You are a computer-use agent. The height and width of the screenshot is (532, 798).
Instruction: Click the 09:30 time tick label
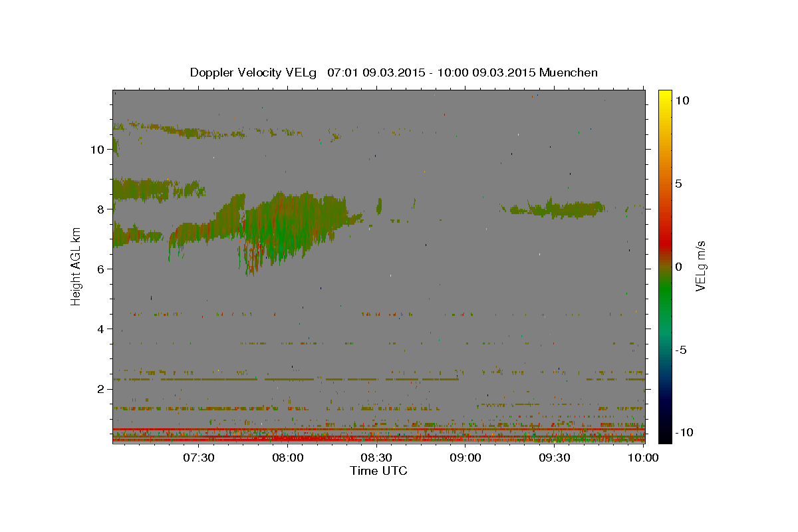click(x=555, y=458)
